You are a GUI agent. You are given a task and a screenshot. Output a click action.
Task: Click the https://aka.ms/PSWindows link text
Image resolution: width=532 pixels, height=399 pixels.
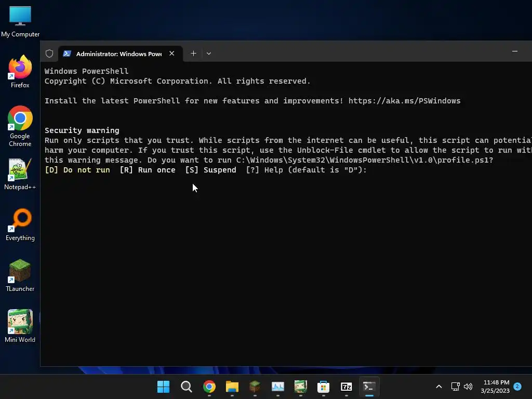click(404, 101)
